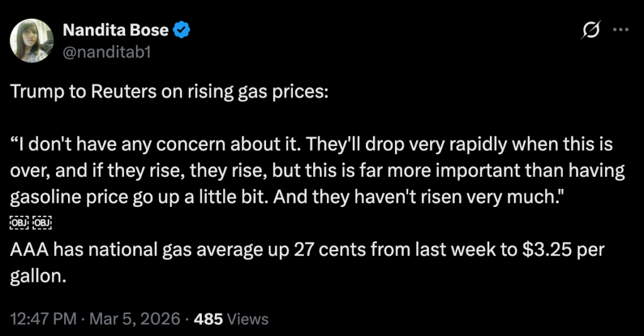Click the blue verified checkmark badge

tap(183, 29)
